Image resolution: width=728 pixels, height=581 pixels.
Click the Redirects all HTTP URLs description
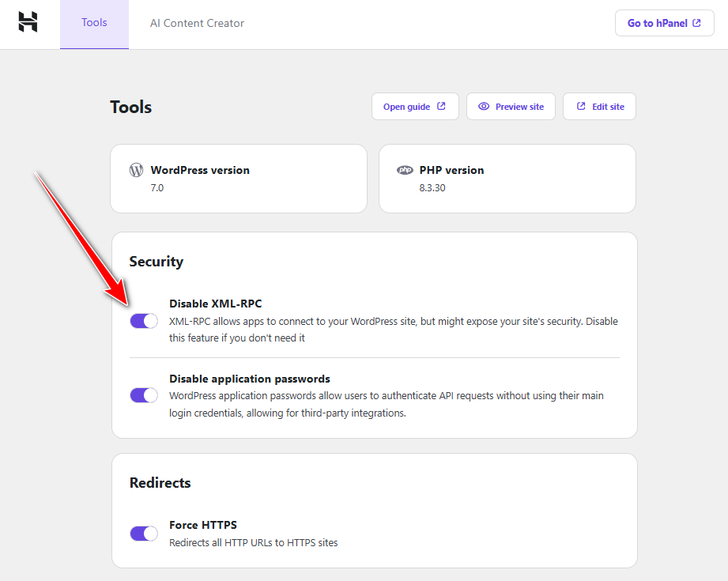254,542
